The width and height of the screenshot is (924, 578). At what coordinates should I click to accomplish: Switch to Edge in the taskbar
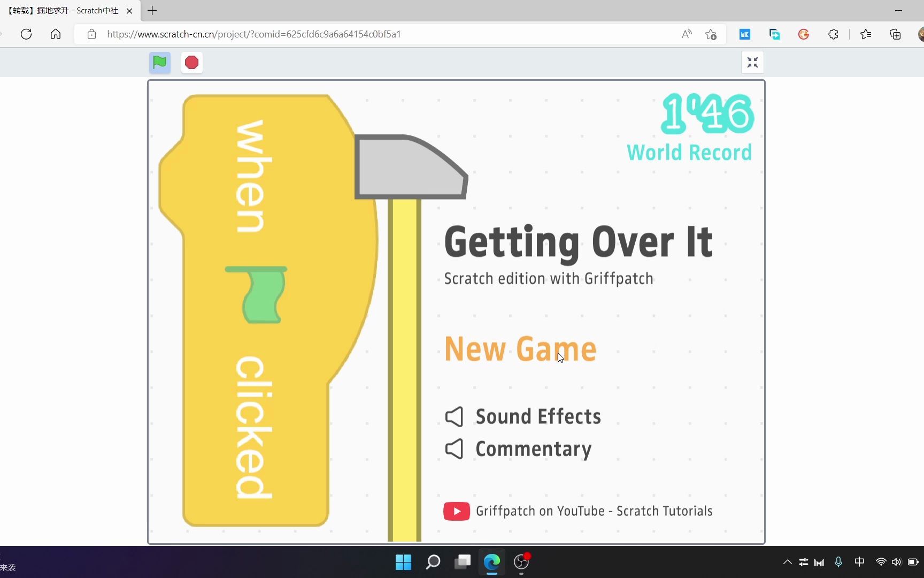coord(491,562)
